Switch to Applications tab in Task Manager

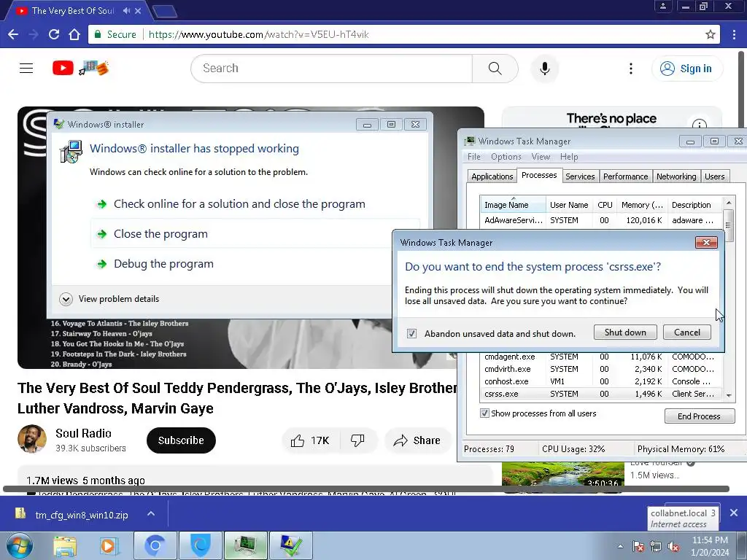[x=492, y=176]
